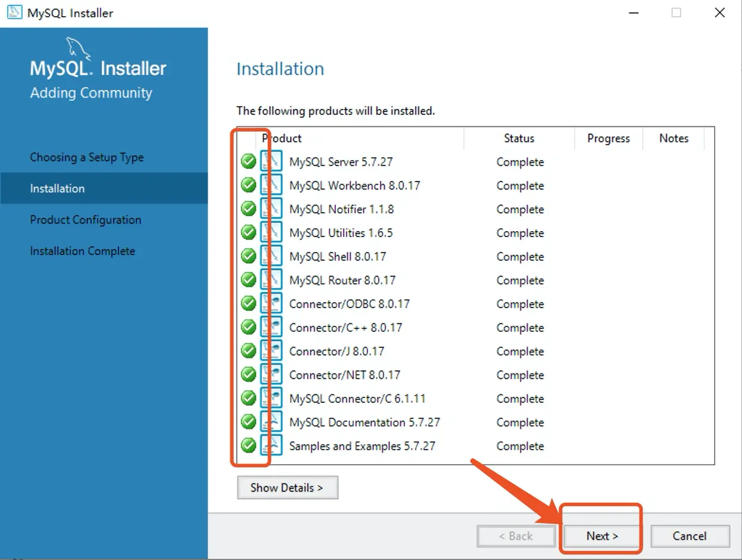Select the MySQL Notifier 1.1.8 row text
The width and height of the screenshot is (742, 560).
(341, 209)
